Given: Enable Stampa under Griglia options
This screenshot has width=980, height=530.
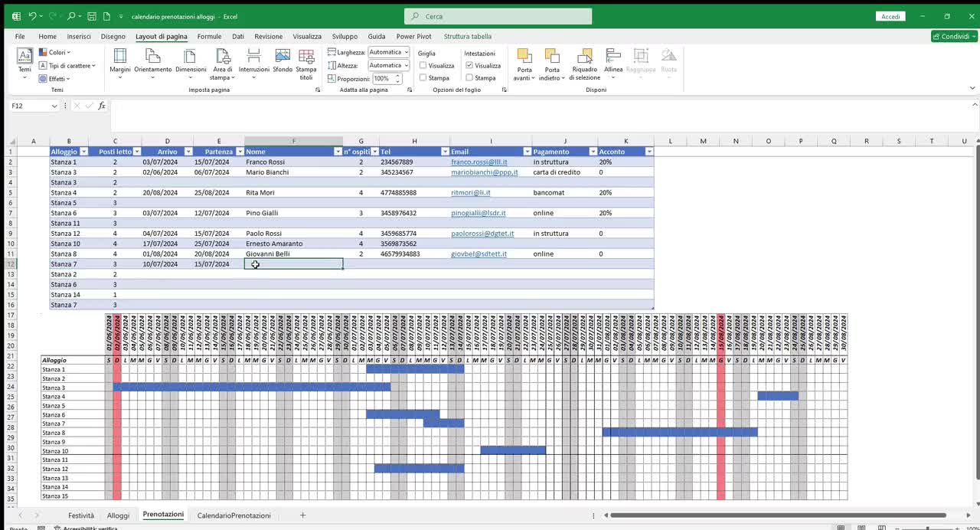Looking at the screenshot, I should 423,77.
